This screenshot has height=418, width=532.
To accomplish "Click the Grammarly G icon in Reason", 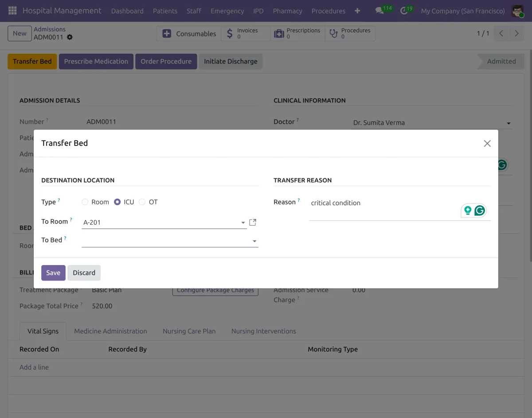I will [x=480, y=211].
